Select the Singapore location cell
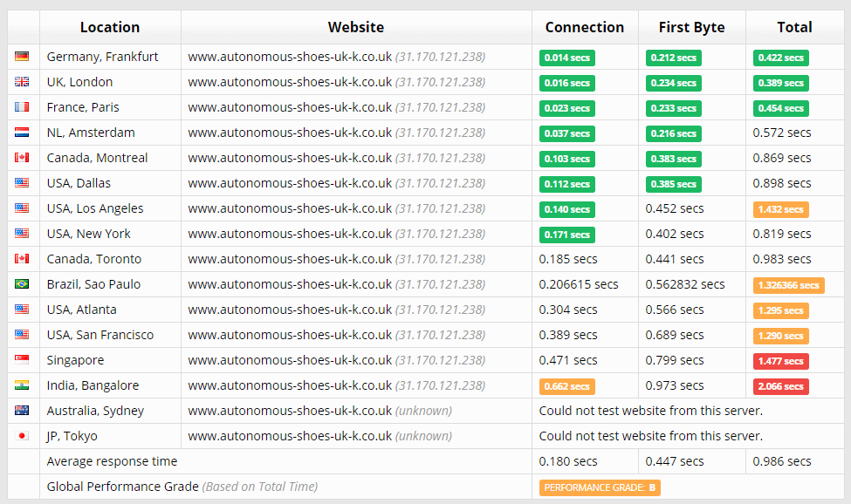The width and height of the screenshot is (851, 504). click(110, 360)
